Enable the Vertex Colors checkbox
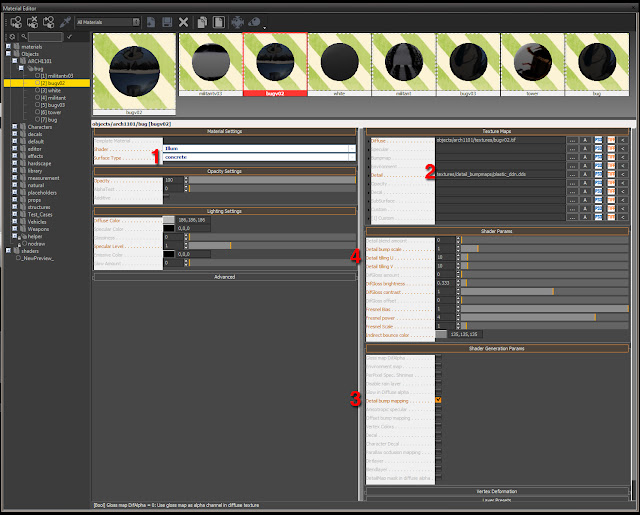The width and height of the screenshot is (640, 515). (x=438, y=426)
